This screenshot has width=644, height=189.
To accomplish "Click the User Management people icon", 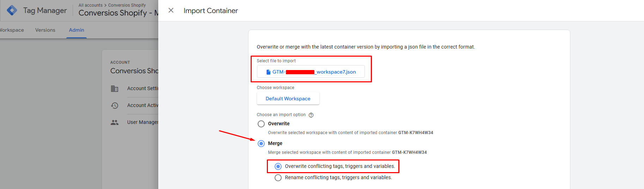I will (115, 122).
